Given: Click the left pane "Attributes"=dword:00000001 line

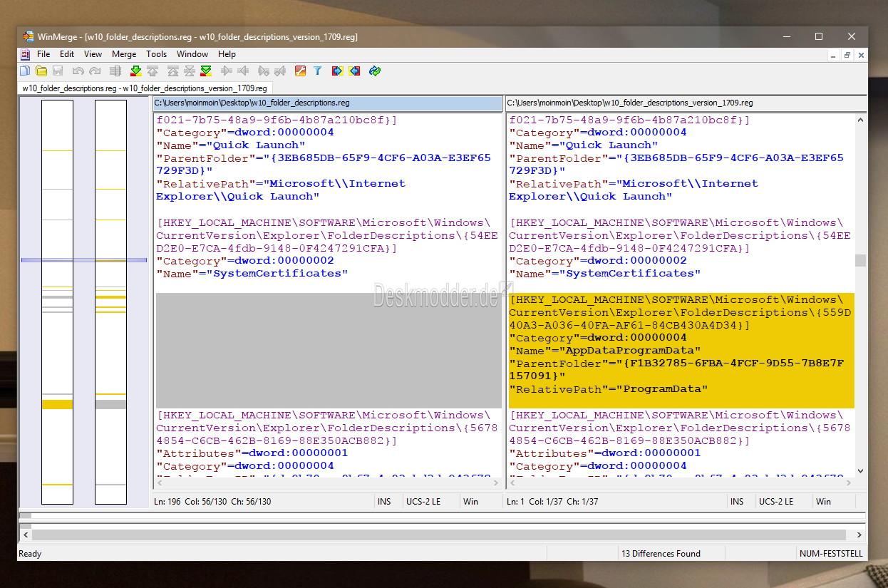Looking at the screenshot, I should (x=252, y=453).
